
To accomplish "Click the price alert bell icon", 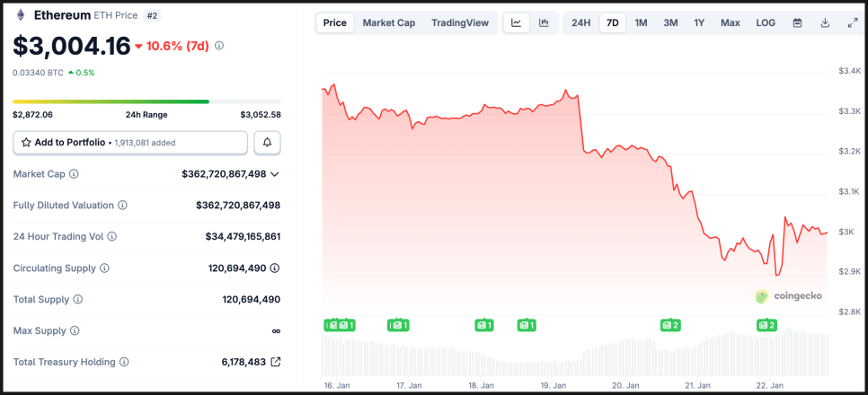I will pos(267,143).
